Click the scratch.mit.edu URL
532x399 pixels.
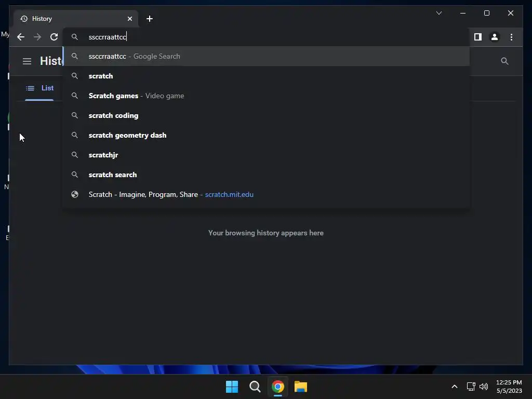pos(229,194)
